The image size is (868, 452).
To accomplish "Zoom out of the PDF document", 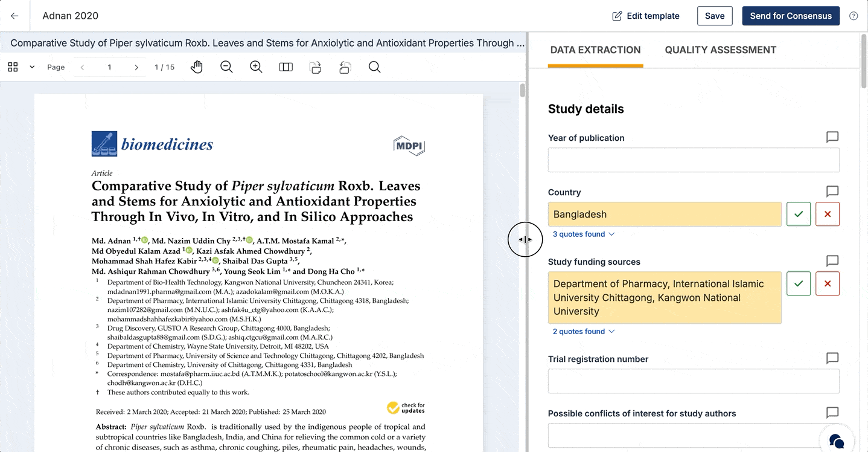I will pyautogui.click(x=226, y=67).
